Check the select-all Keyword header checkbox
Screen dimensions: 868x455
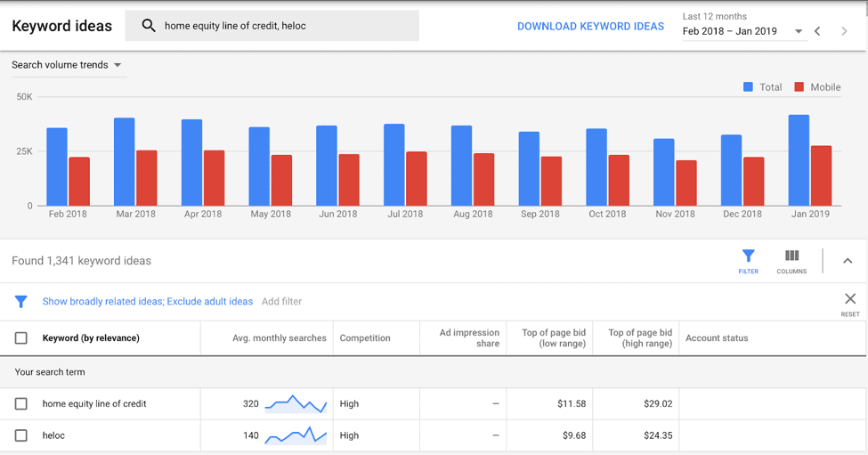pos(21,338)
